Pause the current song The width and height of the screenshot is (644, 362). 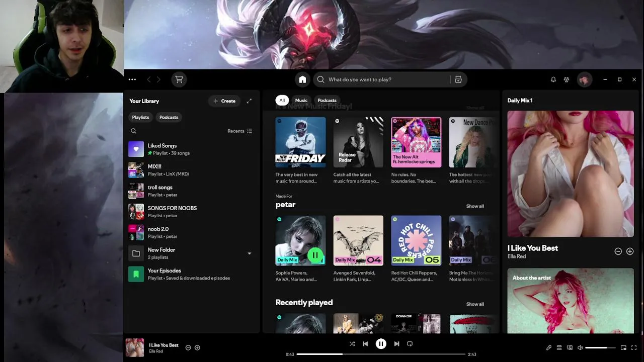click(x=381, y=344)
